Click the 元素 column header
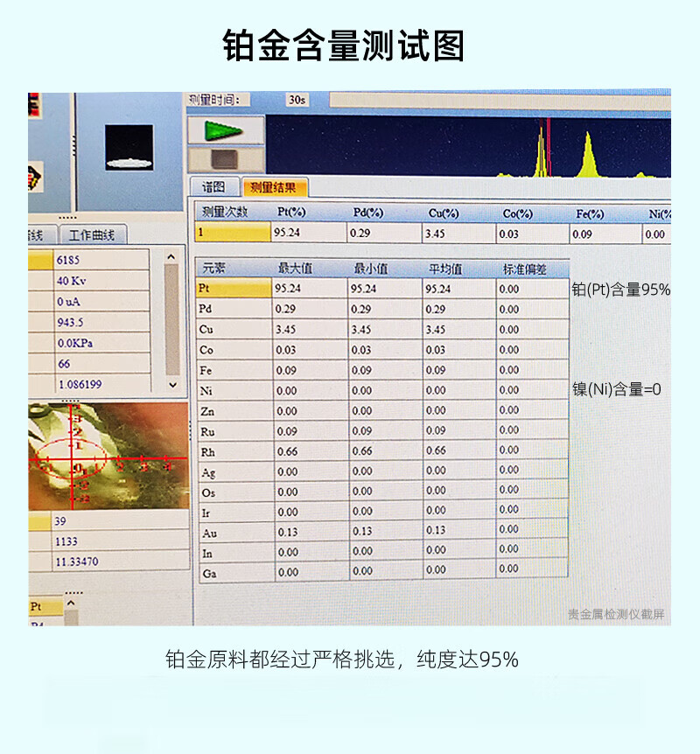Viewport: 700px width, 754px height. [x=214, y=268]
